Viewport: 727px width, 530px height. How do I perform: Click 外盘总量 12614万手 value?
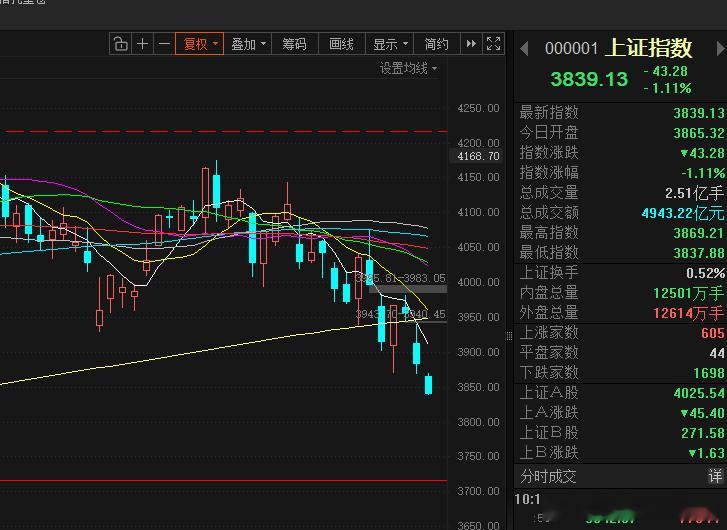point(688,313)
